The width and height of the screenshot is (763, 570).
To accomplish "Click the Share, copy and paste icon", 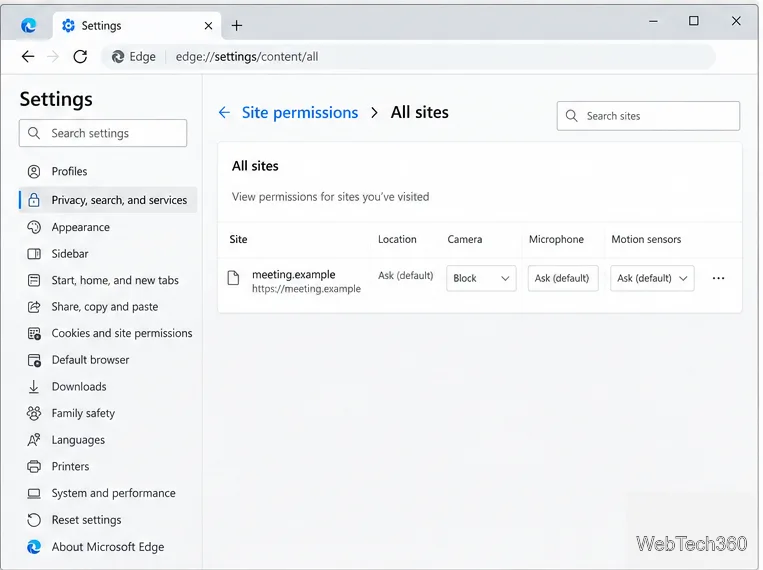I will (x=34, y=307).
